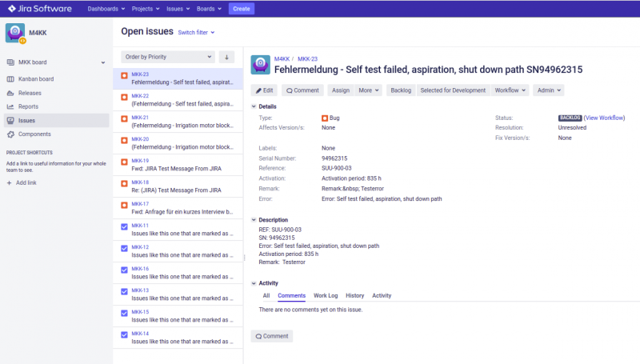Open Kanban board from sidebar

[35, 79]
